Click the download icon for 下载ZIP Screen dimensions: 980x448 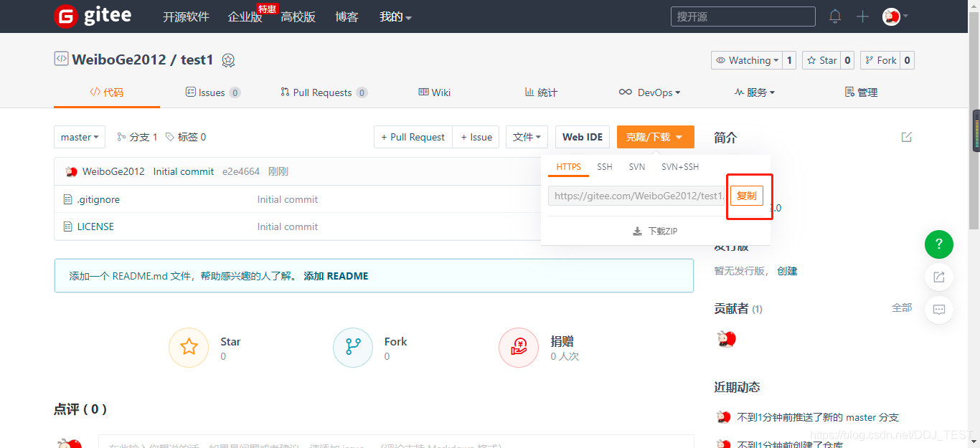[x=637, y=232]
